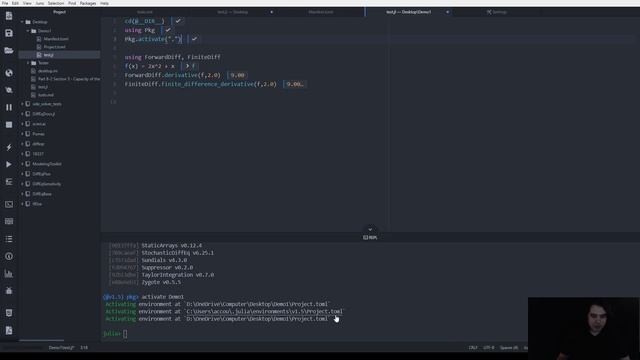Viewport: 640px width, 360px height.
Task: Click modified dot on test.jl Desktop tab
Action: 271,12
